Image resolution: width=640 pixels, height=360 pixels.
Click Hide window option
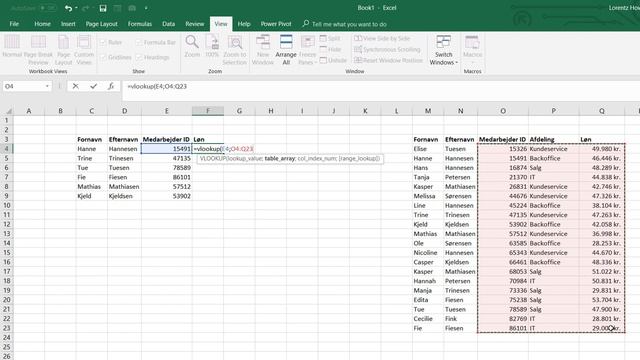pyautogui.click(x=330, y=49)
